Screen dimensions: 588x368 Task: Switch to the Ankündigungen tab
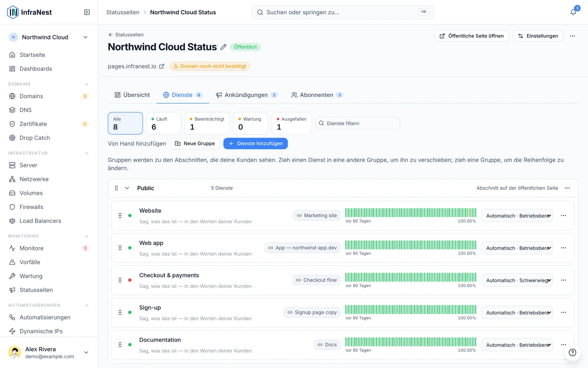click(x=247, y=95)
